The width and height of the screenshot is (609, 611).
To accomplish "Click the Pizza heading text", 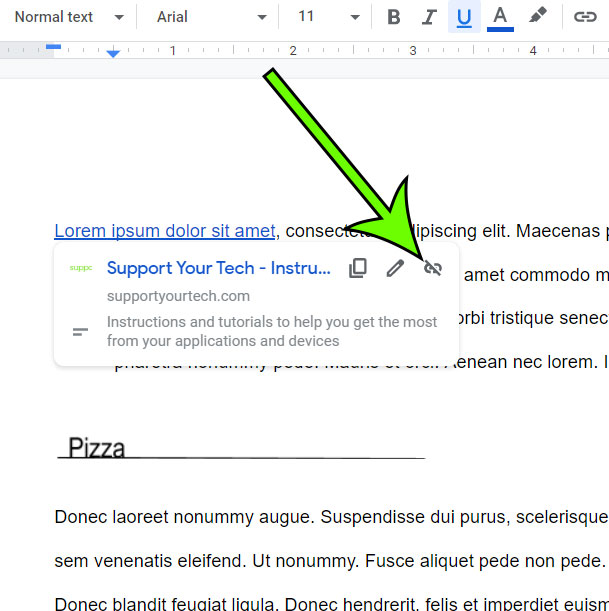I will point(97,447).
